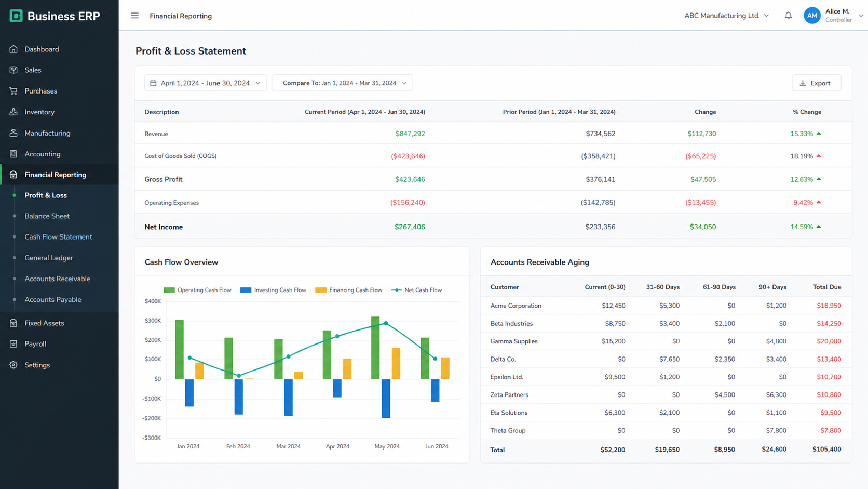The image size is (868, 489).
Task: Click the Net Income up-trend arrow
Action: 819,227
